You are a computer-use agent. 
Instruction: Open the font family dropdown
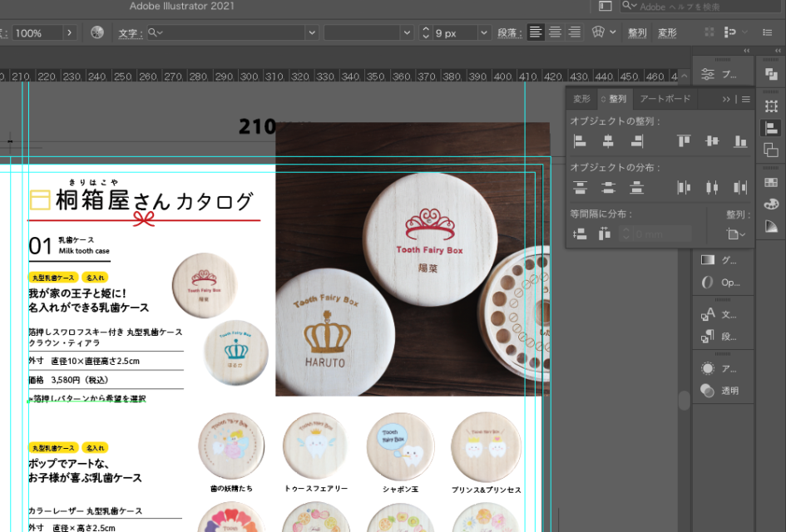[x=312, y=32]
